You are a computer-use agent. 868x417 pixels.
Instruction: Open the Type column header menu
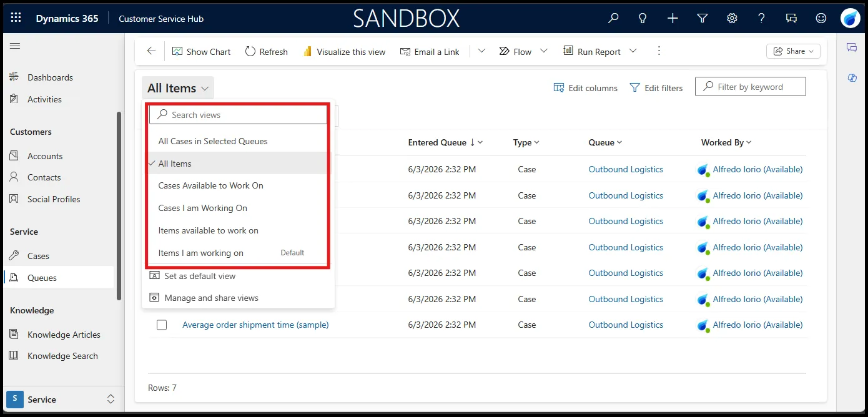(x=526, y=142)
